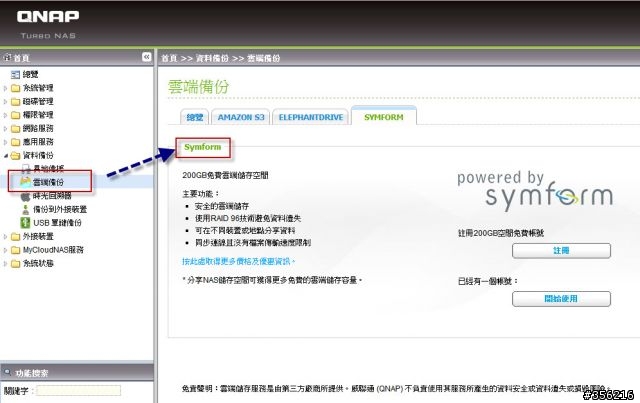Image resolution: width=640 pixels, height=403 pixels.
Task: Expand the 應用服務 tree node arrow
Action: pos(5,142)
